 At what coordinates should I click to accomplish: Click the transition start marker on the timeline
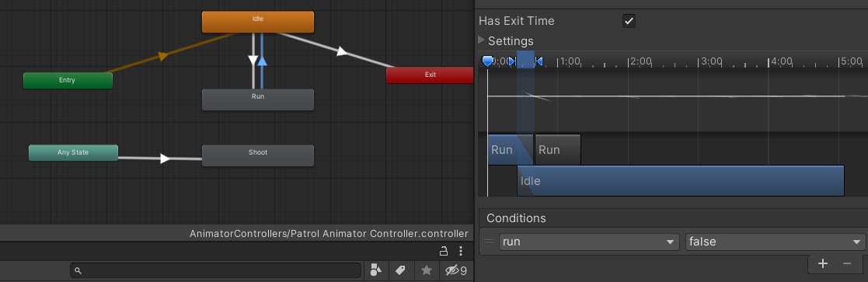point(513,61)
